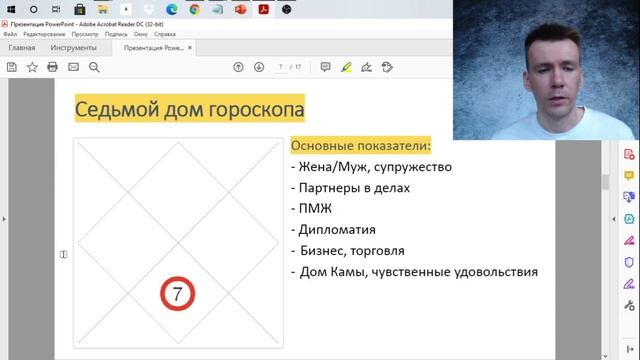Open the Редактирование menu
The image size is (640, 360).
click(x=44, y=34)
